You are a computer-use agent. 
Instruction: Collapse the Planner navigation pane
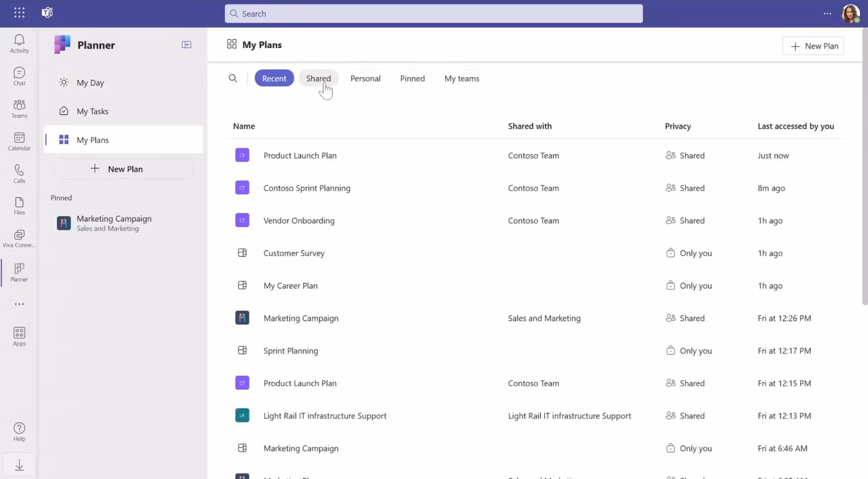(x=187, y=44)
